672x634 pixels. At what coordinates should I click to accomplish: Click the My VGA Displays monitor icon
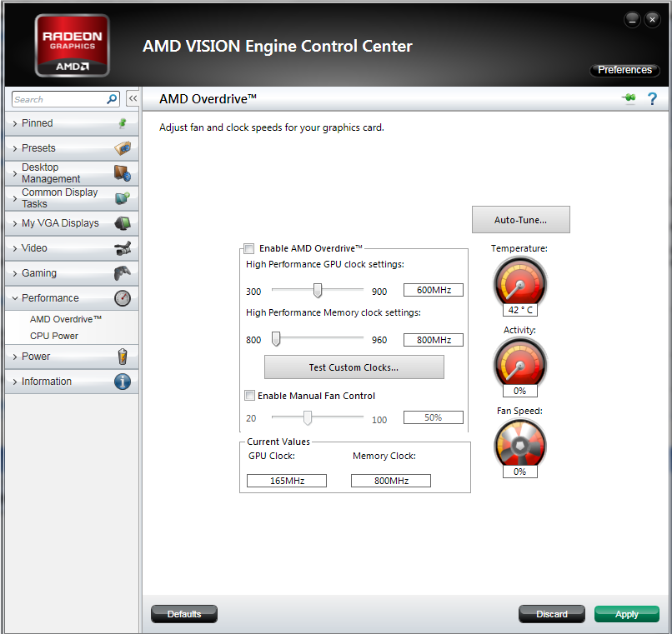click(123, 223)
